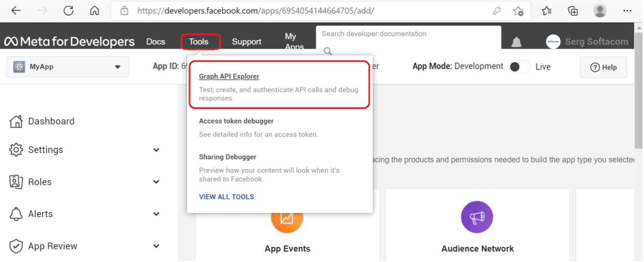Open the Audience Network product card title
Image resolution: width=644 pixels, height=262 pixels.
pyautogui.click(x=477, y=249)
